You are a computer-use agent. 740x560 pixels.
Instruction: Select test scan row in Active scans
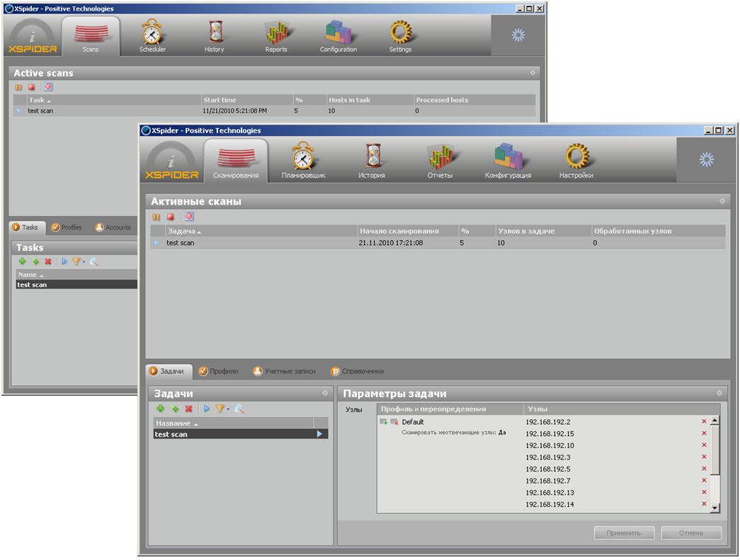pos(274,111)
